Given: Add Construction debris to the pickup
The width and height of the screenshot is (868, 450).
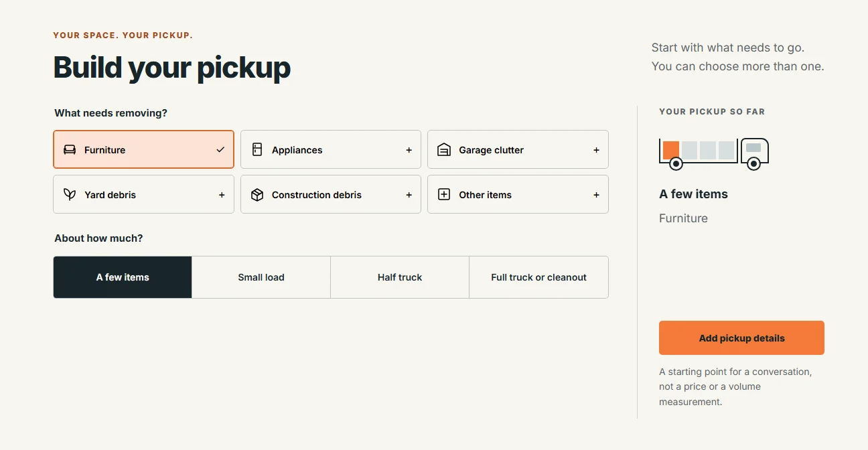Looking at the screenshot, I should pos(331,194).
